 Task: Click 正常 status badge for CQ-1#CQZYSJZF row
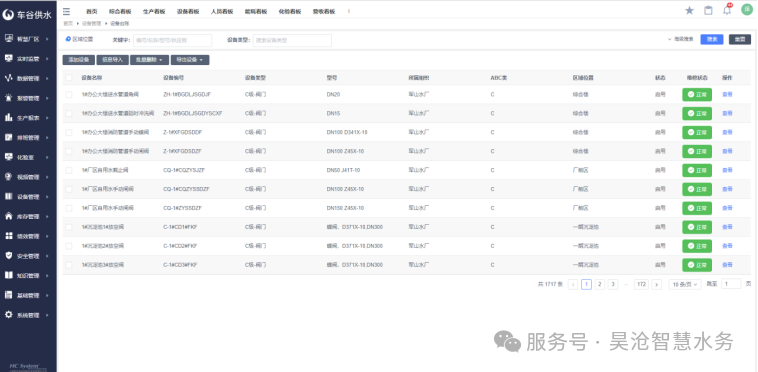point(697,170)
